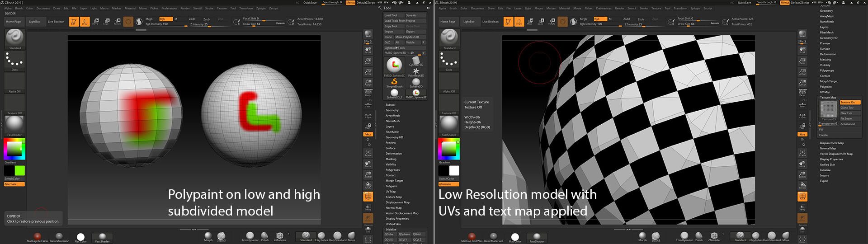Choose the SimpleBrush tool in left window
This screenshot has width=868, height=244.
[x=394, y=83]
